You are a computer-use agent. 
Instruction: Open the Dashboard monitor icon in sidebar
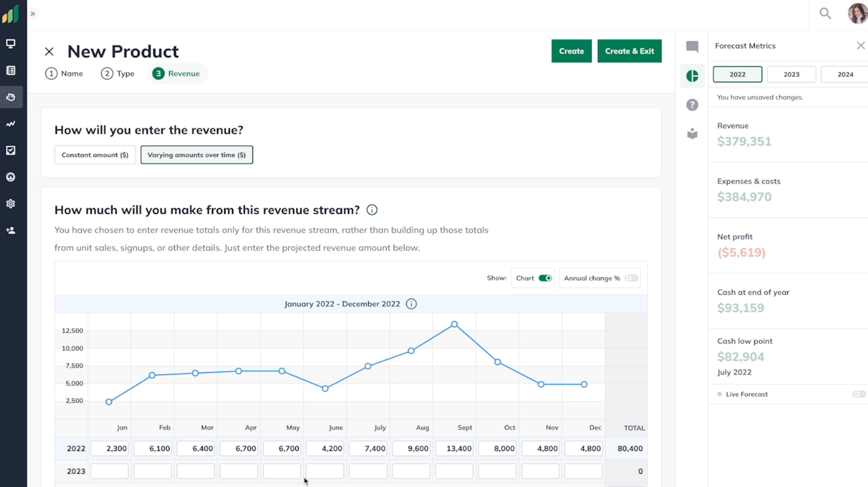coord(10,43)
